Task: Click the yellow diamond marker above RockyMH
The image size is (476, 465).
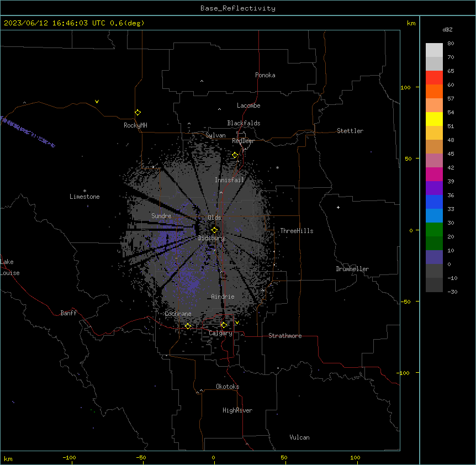Action: coord(138,113)
